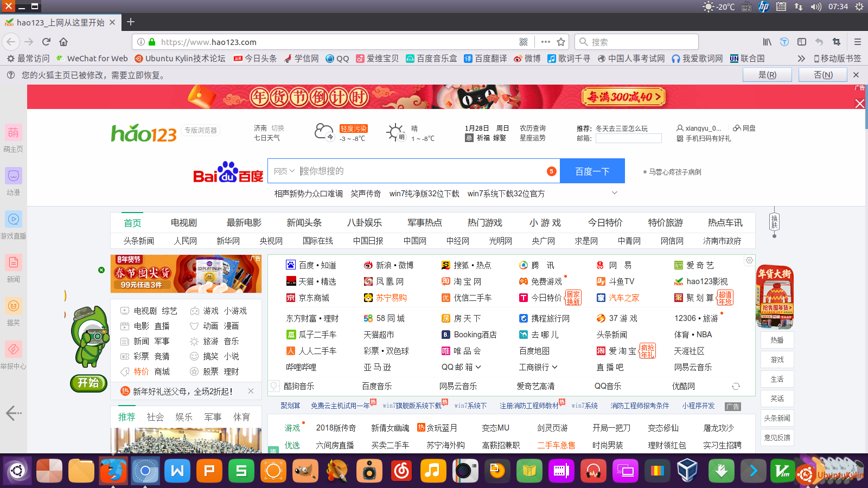
Task: Switch to the 体育 news tab
Action: coord(242,417)
